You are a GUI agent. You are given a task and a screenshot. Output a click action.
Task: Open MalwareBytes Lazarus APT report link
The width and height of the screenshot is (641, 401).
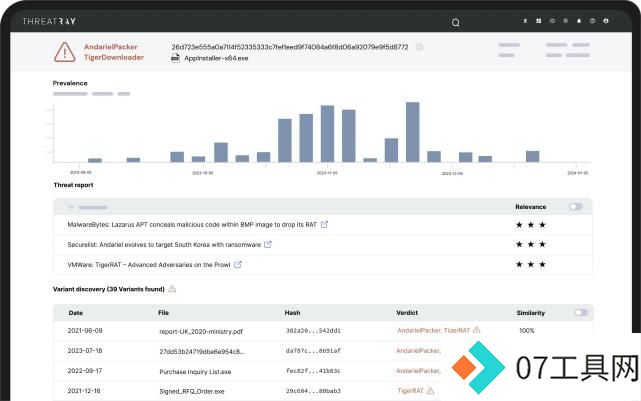click(x=192, y=224)
